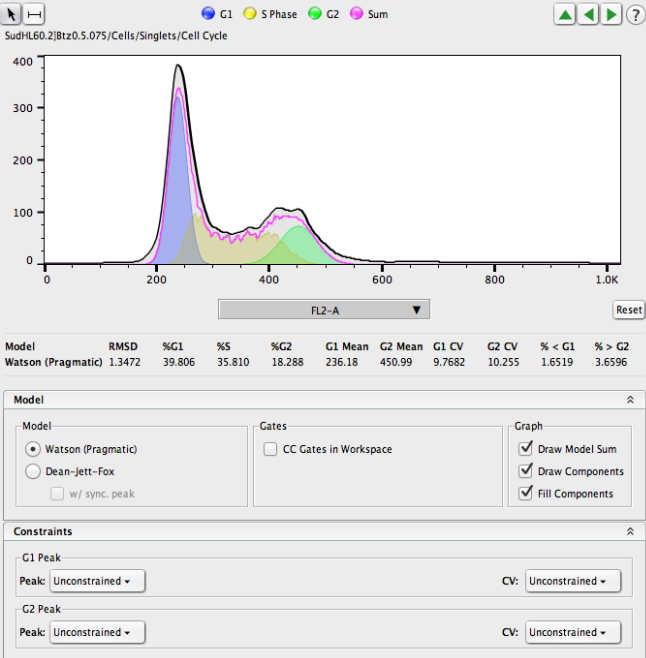The height and width of the screenshot is (658, 646).
Task: Collapse the Model panel
Action: [630, 400]
